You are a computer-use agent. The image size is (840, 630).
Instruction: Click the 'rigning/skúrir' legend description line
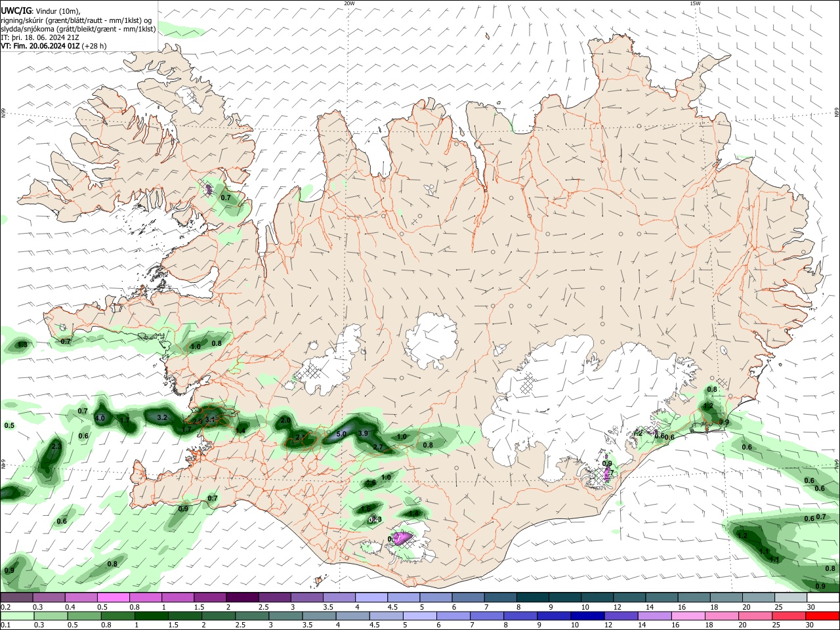75,20
